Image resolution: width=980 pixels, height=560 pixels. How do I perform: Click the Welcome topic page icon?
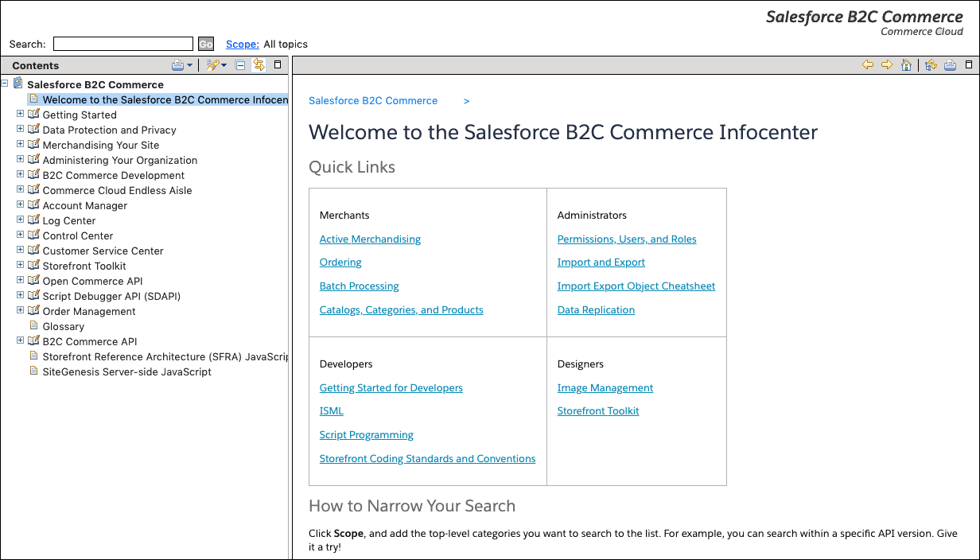(x=33, y=99)
